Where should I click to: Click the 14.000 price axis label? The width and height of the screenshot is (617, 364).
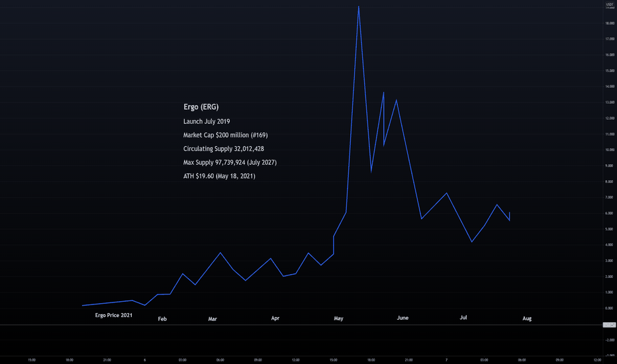point(610,87)
